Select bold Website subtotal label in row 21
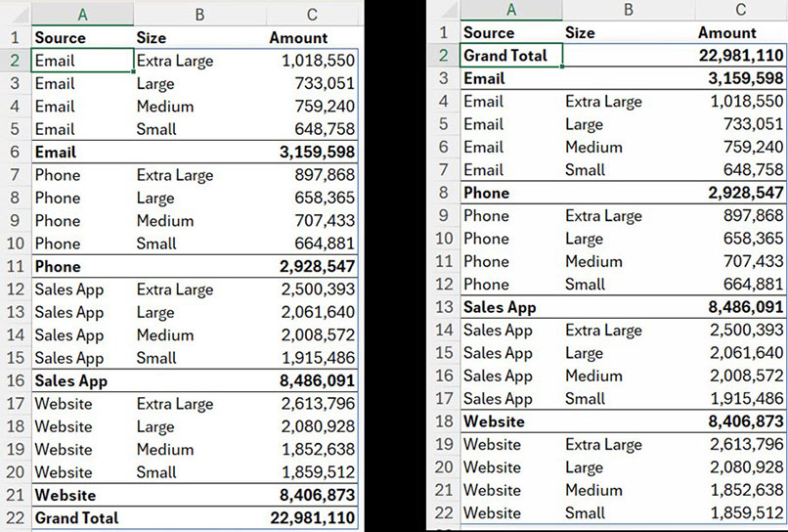 [65, 496]
